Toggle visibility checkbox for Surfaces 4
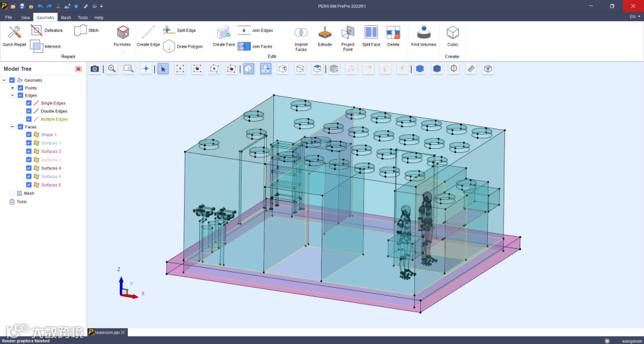 [28, 168]
